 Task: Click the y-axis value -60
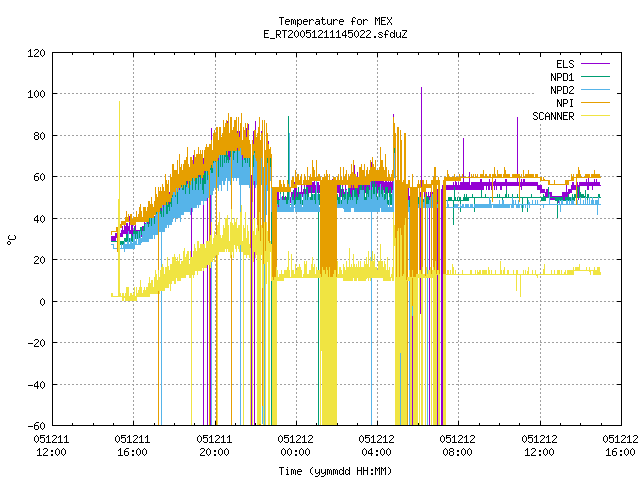point(36,426)
